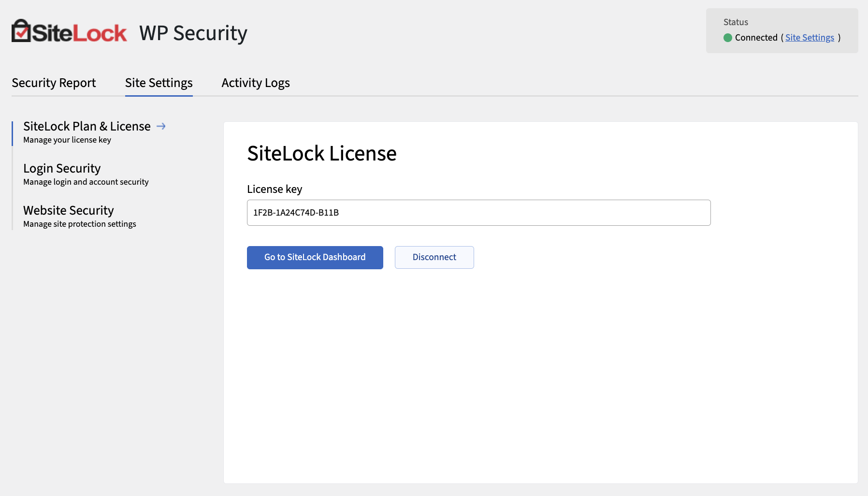
Task: Open the SiteLock Plan & License section
Action: tap(87, 126)
